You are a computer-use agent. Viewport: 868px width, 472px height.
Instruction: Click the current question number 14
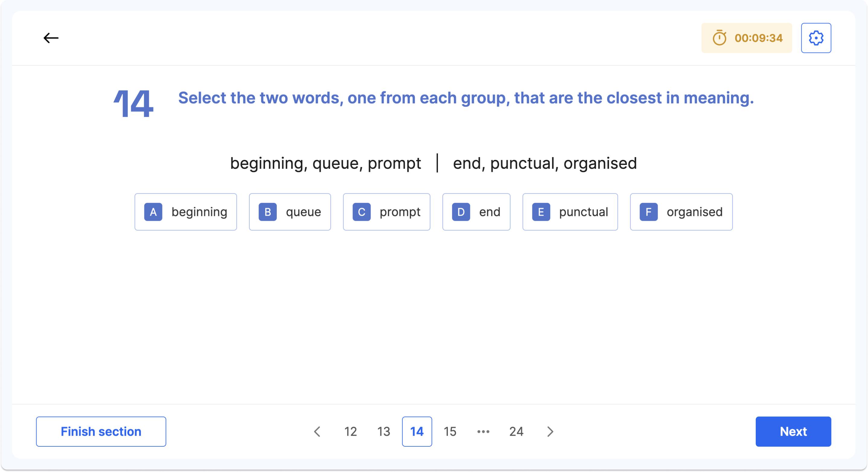point(417,432)
